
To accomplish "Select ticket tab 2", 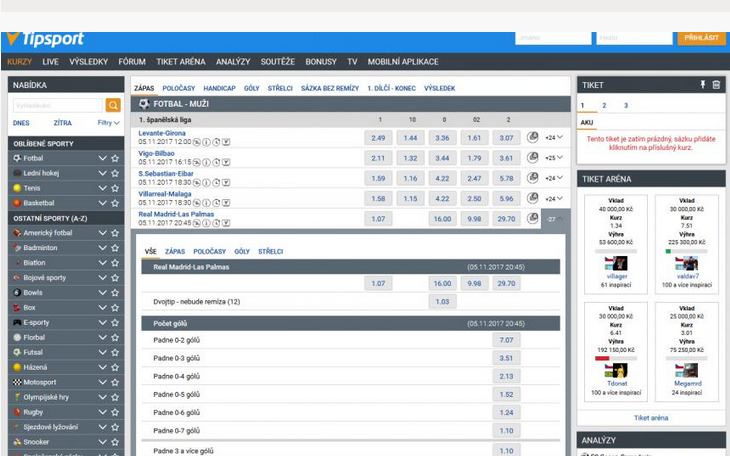I will pos(604,105).
